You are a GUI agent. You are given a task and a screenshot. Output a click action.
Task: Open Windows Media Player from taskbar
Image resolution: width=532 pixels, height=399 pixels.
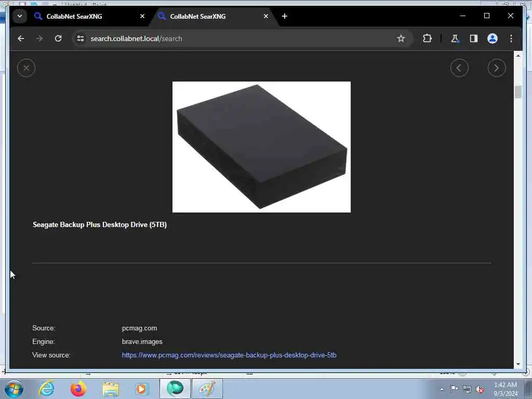[x=142, y=389]
